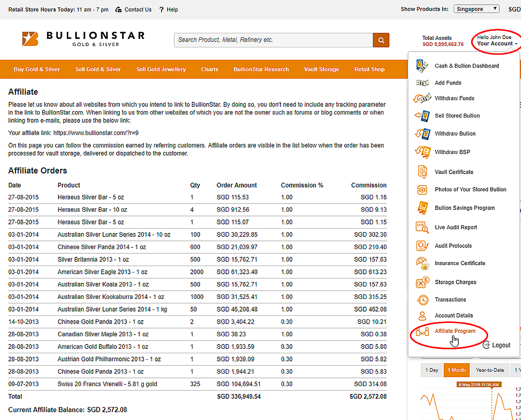The height and width of the screenshot is (420, 521).
Task: Click the Transactions menu entry
Action: point(450,300)
